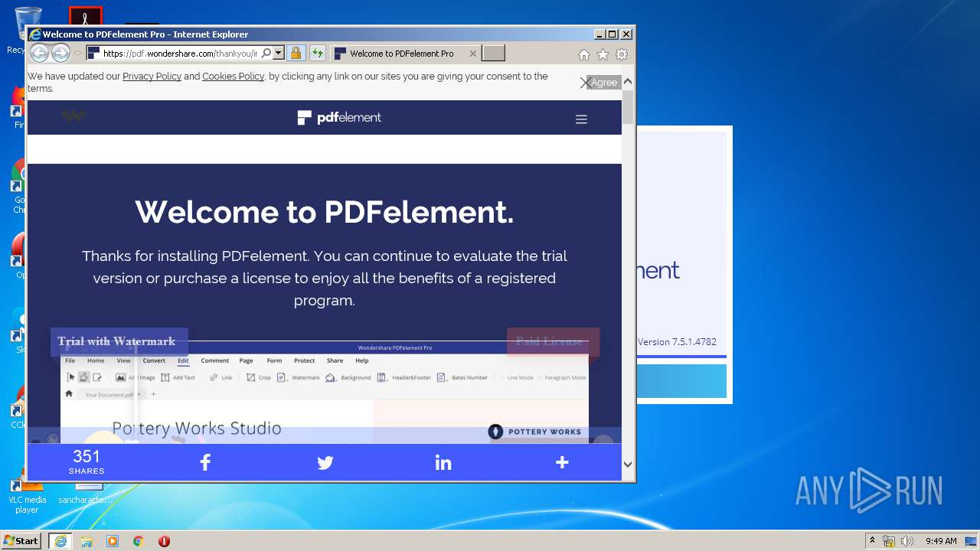Open File Explorer from taskbar

87,541
